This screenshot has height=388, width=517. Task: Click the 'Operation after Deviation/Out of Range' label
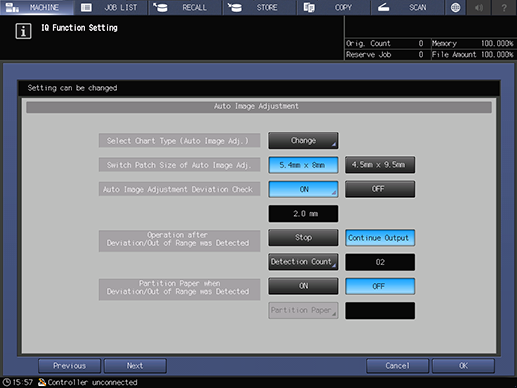(179, 241)
